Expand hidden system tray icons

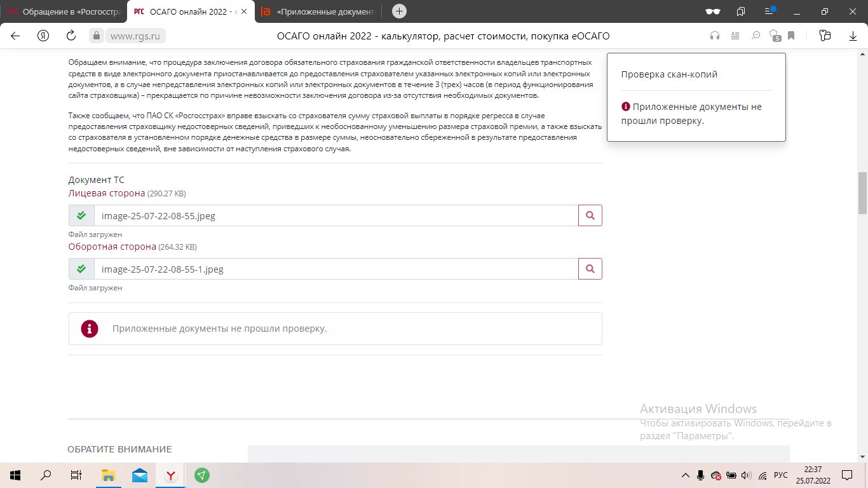(685, 475)
